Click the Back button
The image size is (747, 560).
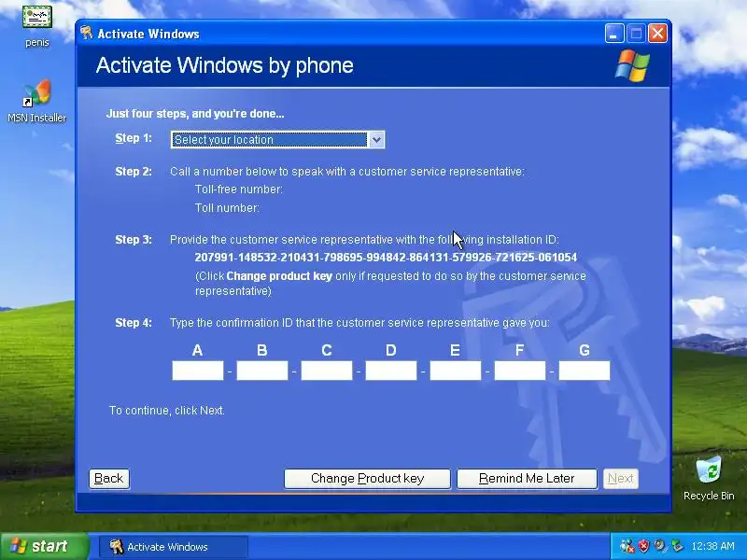[109, 479]
